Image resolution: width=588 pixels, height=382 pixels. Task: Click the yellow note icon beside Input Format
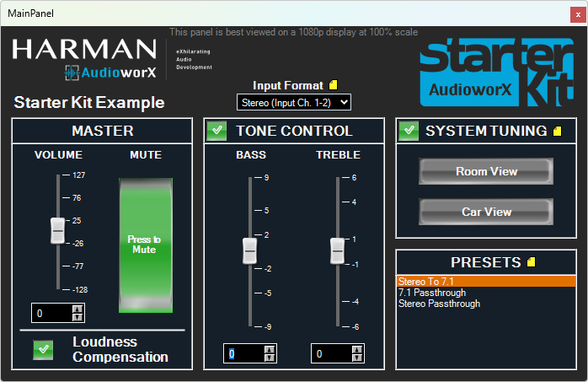click(x=333, y=85)
